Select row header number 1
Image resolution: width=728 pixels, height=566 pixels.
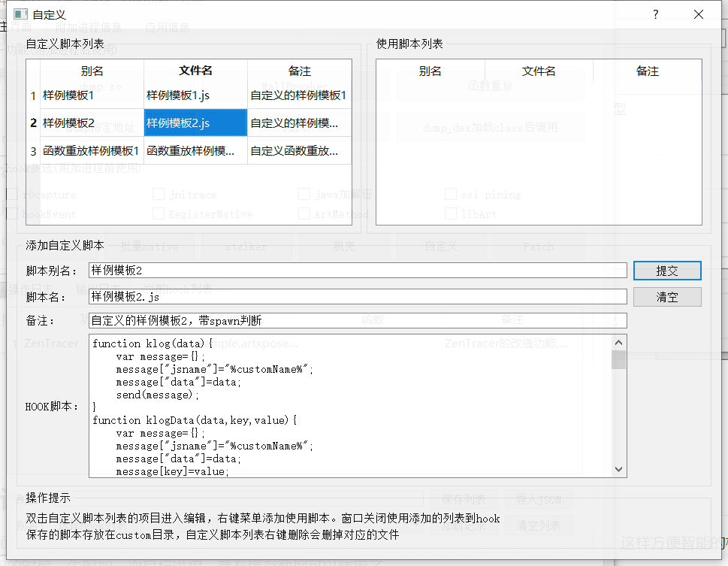pos(33,95)
